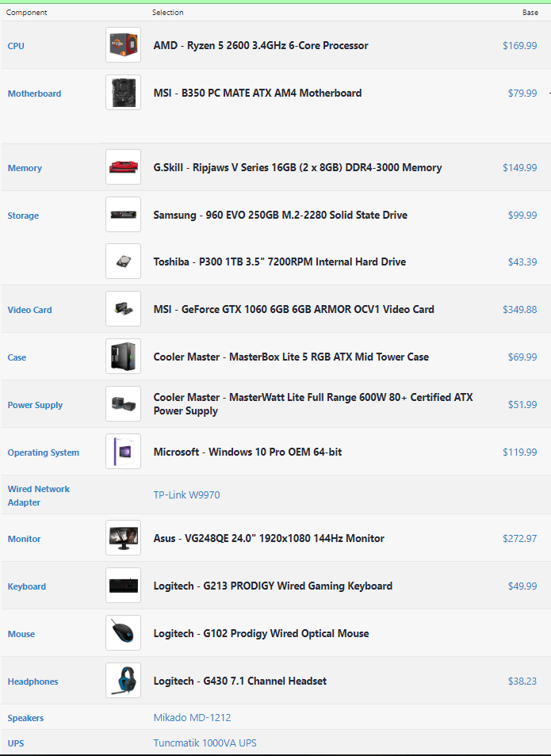This screenshot has width=551, height=756.
Task: Select the $169.99 CPU price
Action: pyautogui.click(x=519, y=45)
